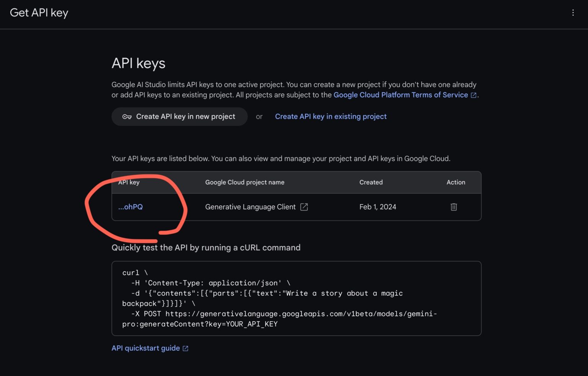Click the external link icon beside Generative Language Client

(x=304, y=207)
